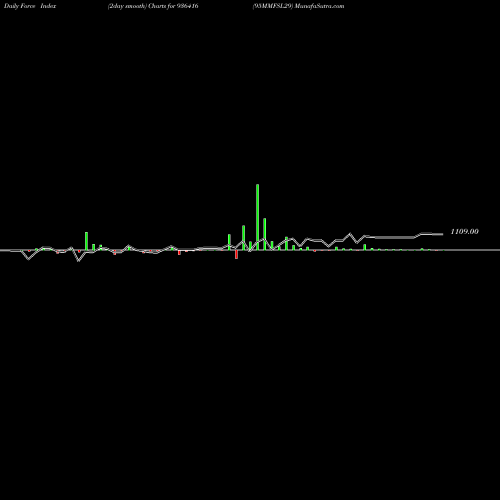This screenshot has height=500, width=500.
Task: Click the 'Daily Force Index' title text
Action: [30, 6]
